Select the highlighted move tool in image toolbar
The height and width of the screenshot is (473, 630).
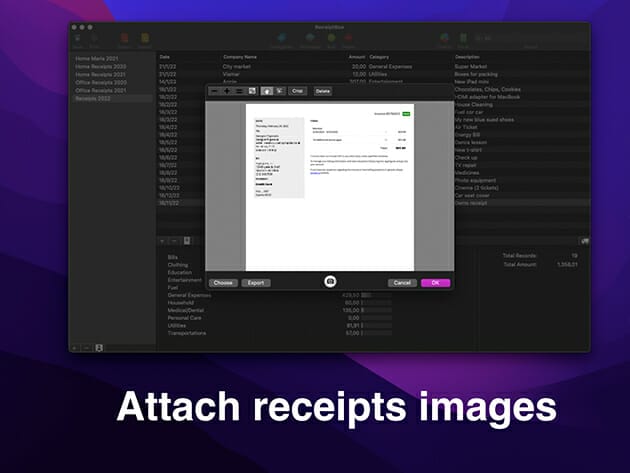point(267,91)
